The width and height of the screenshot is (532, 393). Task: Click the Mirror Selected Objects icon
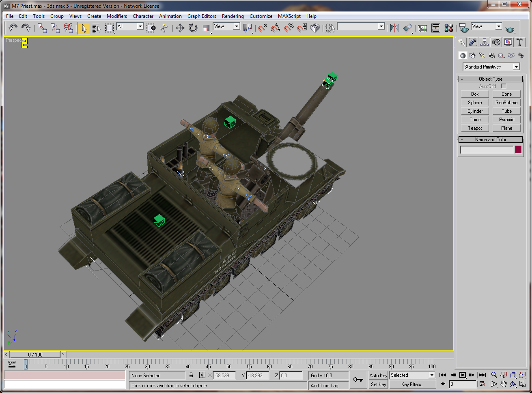(x=394, y=28)
